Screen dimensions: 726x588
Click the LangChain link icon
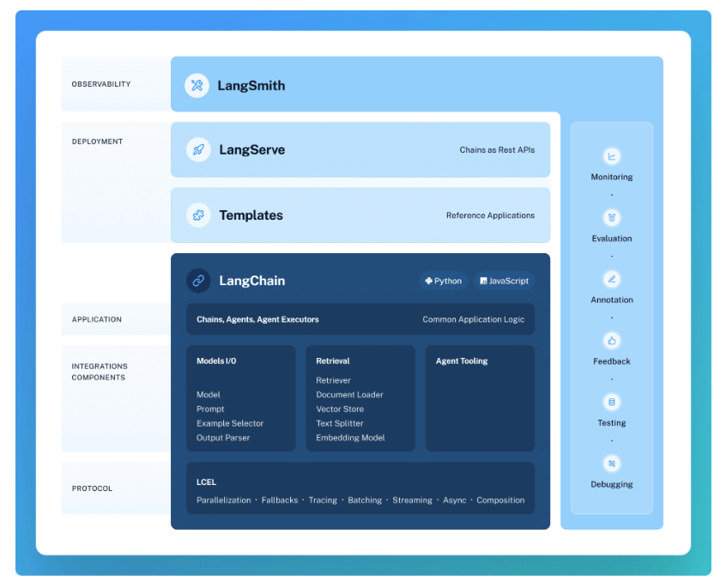[x=198, y=281]
